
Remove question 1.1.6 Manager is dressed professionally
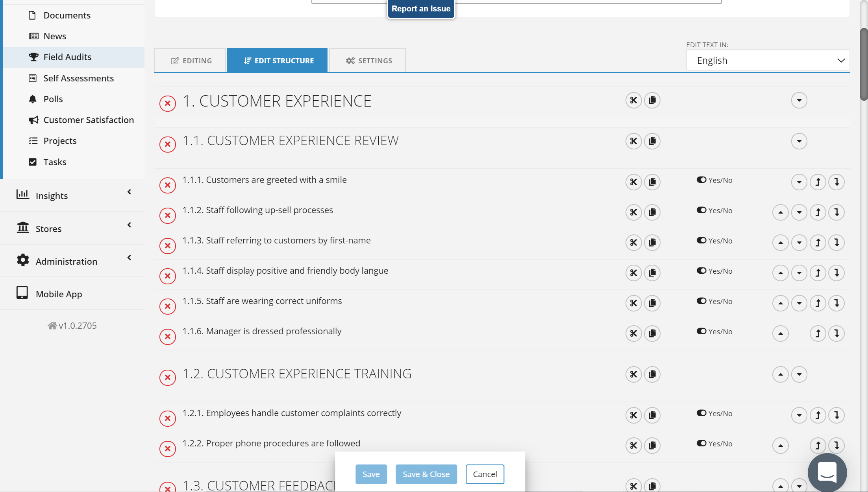point(167,337)
